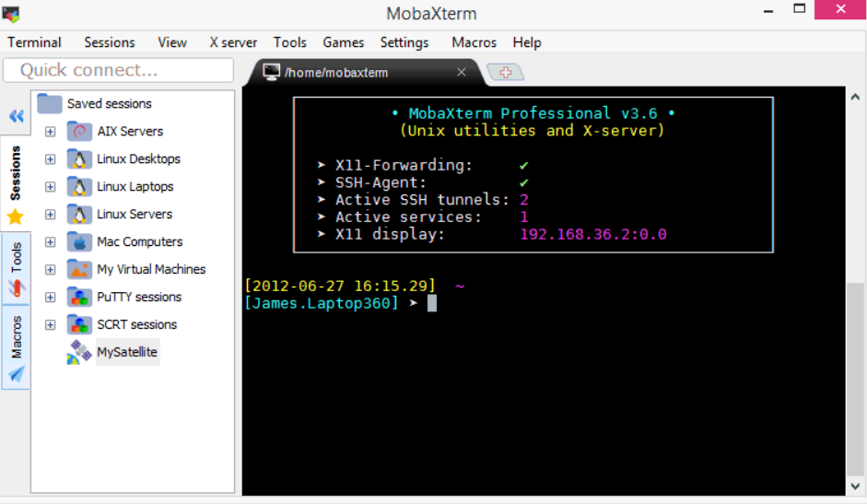867x504 pixels.
Task: Open the Sessions menu
Action: click(110, 42)
